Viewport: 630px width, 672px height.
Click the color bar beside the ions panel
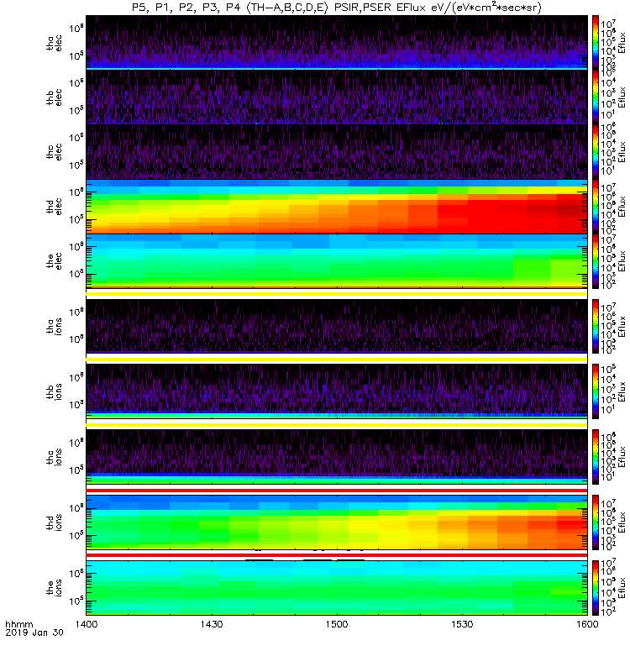596,587
